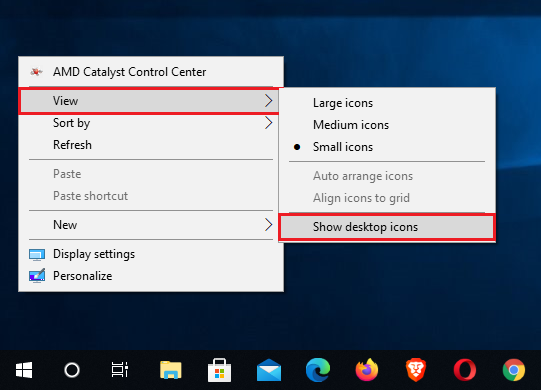This screenshot has width=541, height=390.
Task: Launch Firefox from taskbar
Action: pyautogui.click(x=367, y=370)
